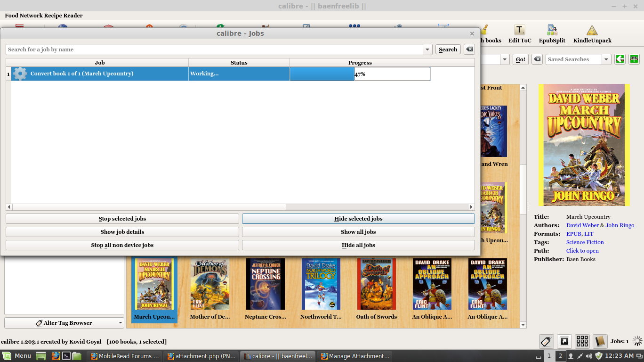Launch Firefox from the taskbar launcher

56,356
